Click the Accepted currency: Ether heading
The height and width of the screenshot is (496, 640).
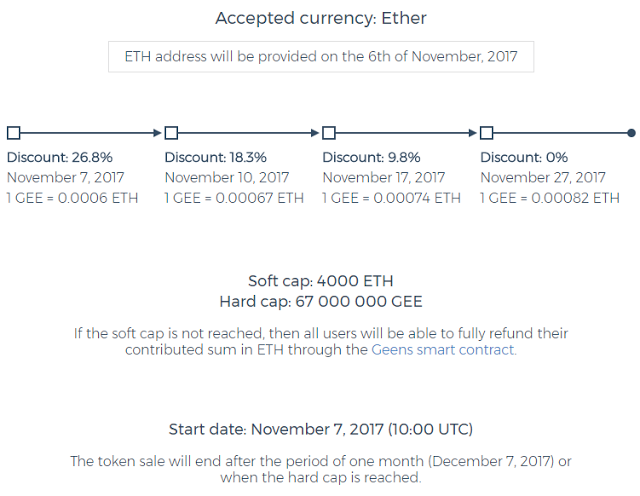(320, 18)
